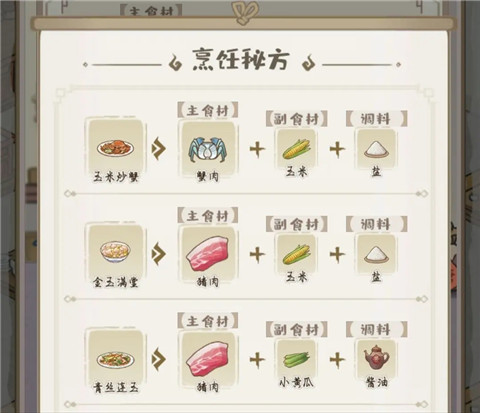Open the 金玉满堂 dish icon
Image resolution: width=480 pixels, height=413 pixels.
coord(115,253)
